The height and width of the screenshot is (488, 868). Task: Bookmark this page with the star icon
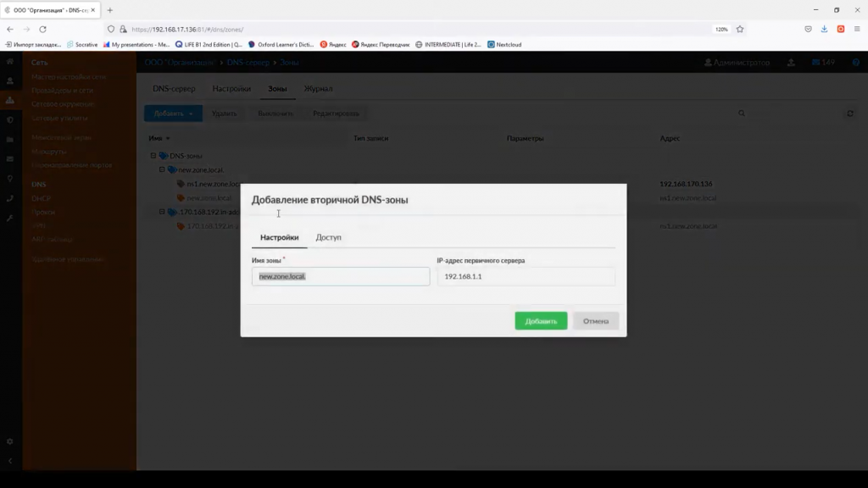tap(740, 30)
